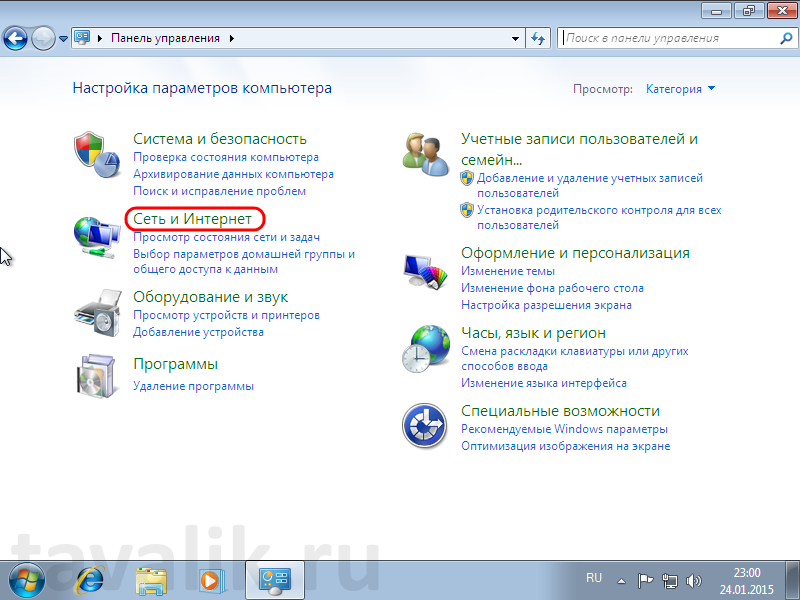800x600 pixels.
Task: Click RU language indicator
Action: pos(594,578)
